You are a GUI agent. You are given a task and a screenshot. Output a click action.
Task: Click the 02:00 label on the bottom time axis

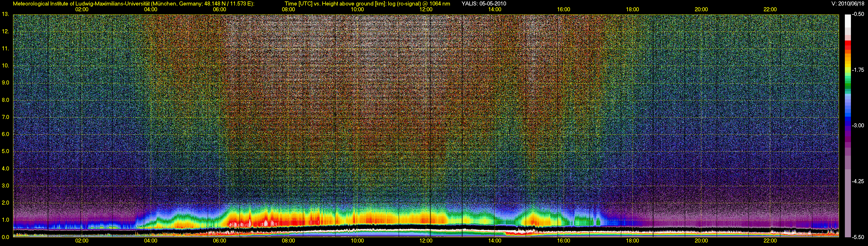[x=82, y=241]
